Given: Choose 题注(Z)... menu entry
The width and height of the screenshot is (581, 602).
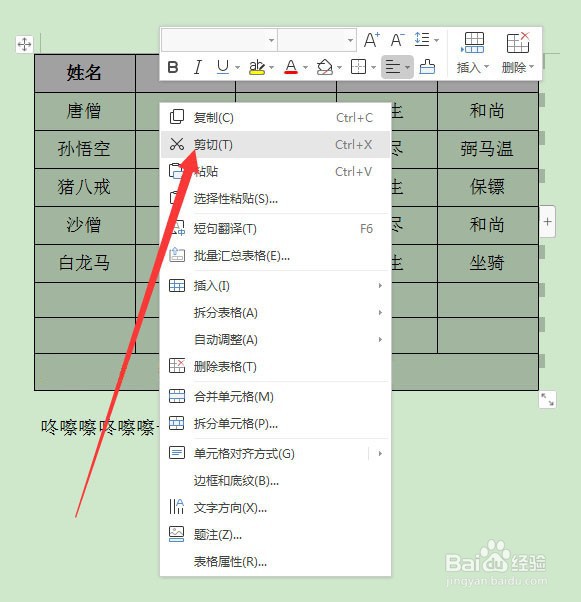Looking at the screenshot, I should tap(275, 534).
